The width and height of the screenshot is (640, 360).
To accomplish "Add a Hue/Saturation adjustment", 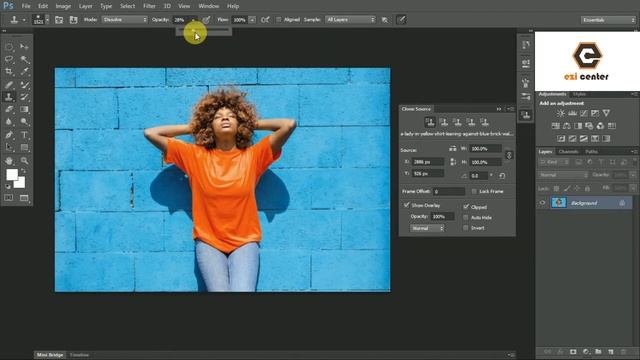I will click(556, 126).
